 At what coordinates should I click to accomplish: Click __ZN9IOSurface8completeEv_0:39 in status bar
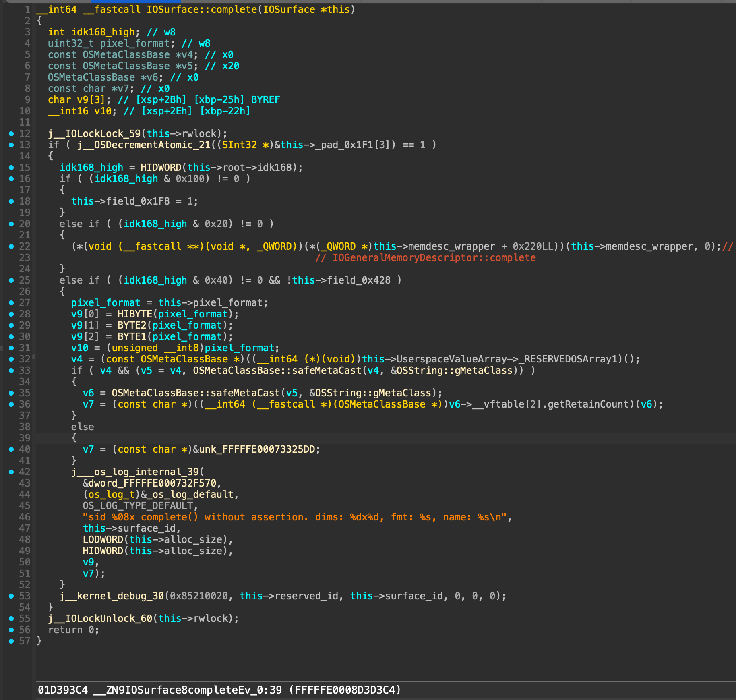click(x=187, y=690)
